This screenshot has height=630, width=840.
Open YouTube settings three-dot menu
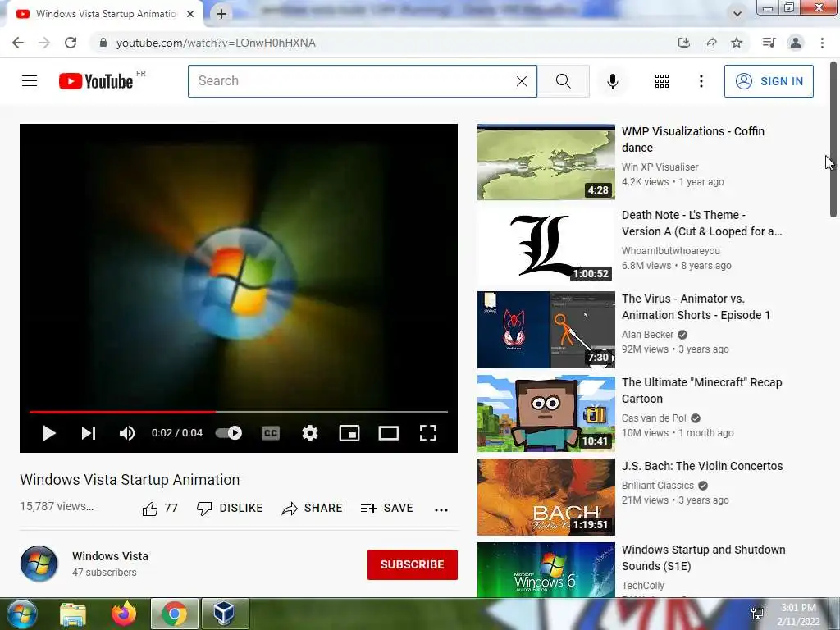click(x=701, y=81)
